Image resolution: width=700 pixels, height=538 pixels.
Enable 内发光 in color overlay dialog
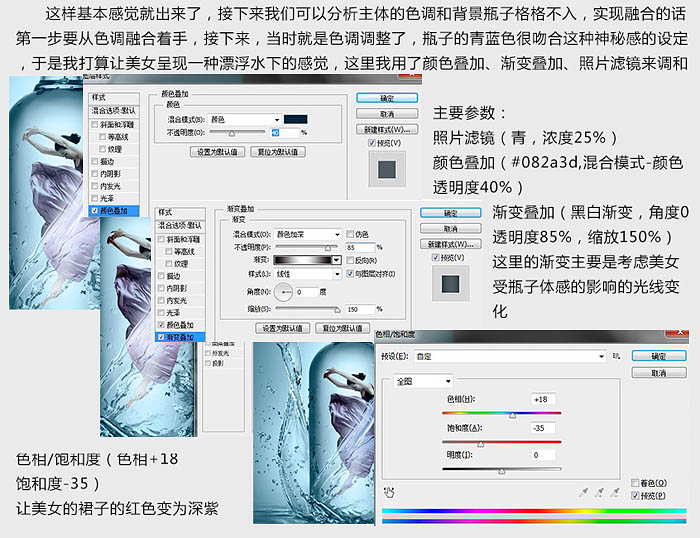(x=95, y=186)
